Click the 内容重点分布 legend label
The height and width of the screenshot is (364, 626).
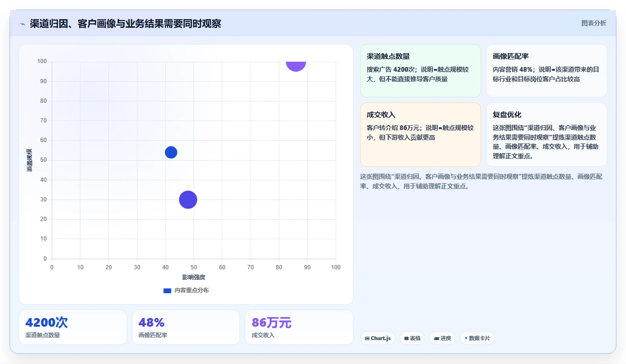pyautogui.click(x=191, y=290)
